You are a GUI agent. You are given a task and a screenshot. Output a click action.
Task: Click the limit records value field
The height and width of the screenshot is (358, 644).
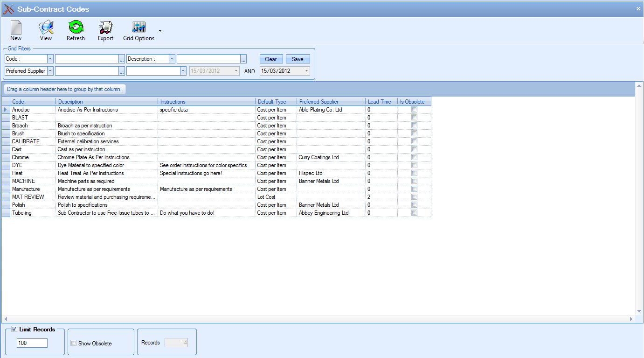(x=32, y=343)
